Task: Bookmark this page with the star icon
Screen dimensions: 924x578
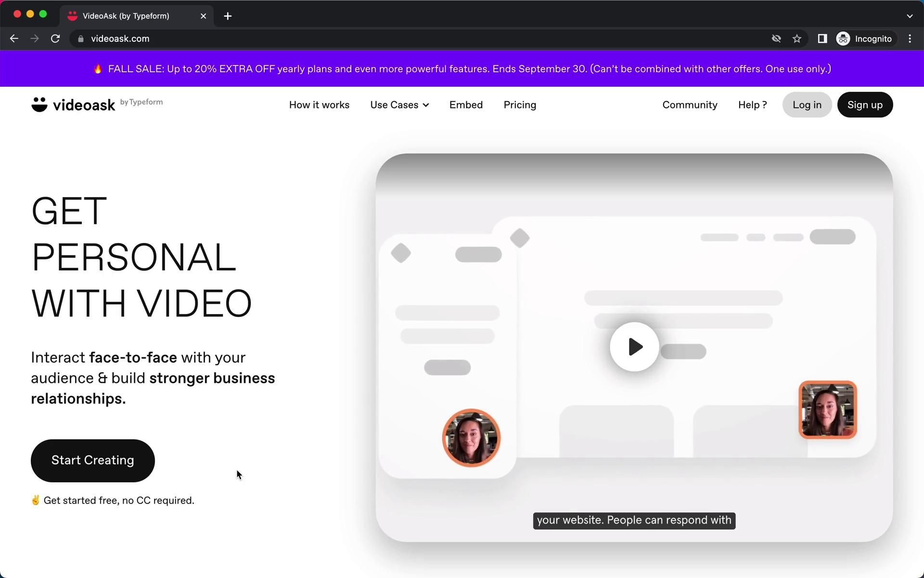Action: click(797, 39)
